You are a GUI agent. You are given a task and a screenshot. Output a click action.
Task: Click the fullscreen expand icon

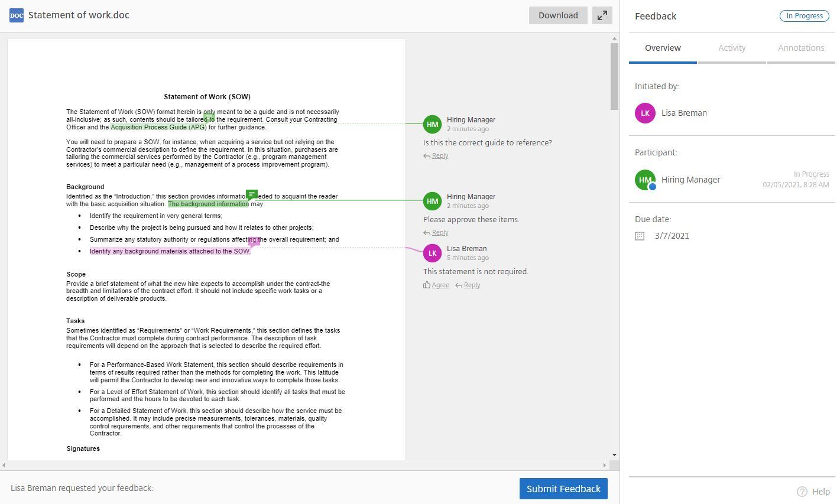pyautogui.click(x=602, y=15)
